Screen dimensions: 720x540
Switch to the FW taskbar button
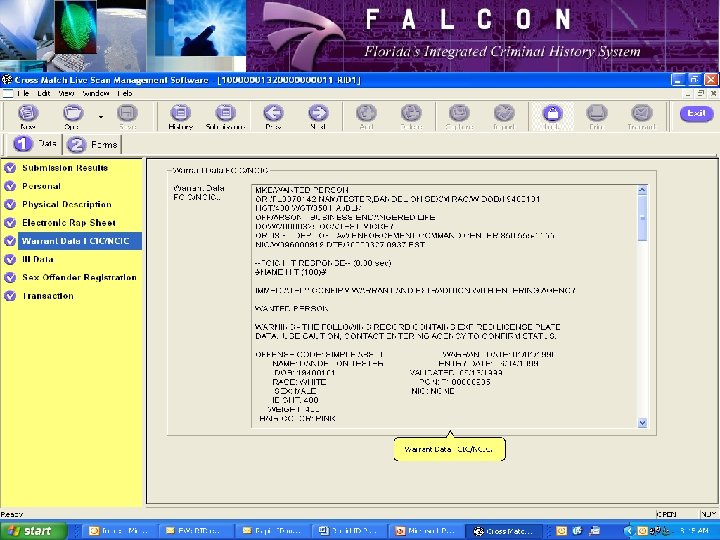click(197, 531)
